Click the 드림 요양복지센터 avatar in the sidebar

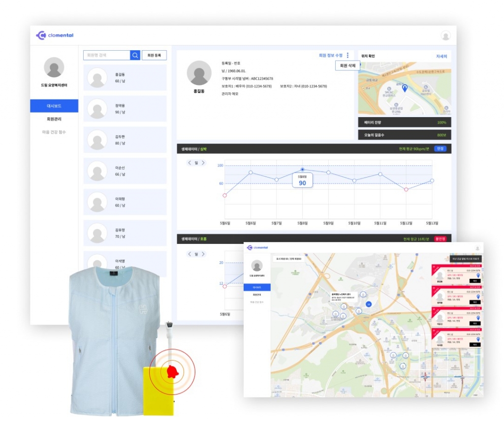point(54,67)
